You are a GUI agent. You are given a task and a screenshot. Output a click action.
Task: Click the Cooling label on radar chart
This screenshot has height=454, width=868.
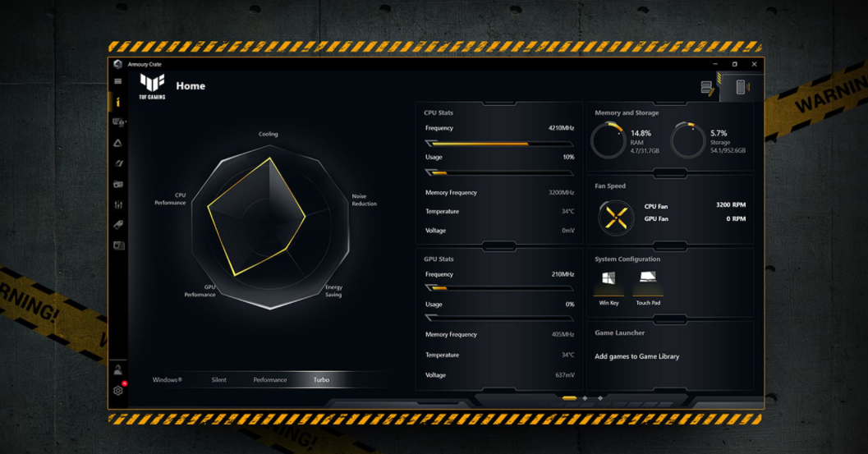click(269, 134)
